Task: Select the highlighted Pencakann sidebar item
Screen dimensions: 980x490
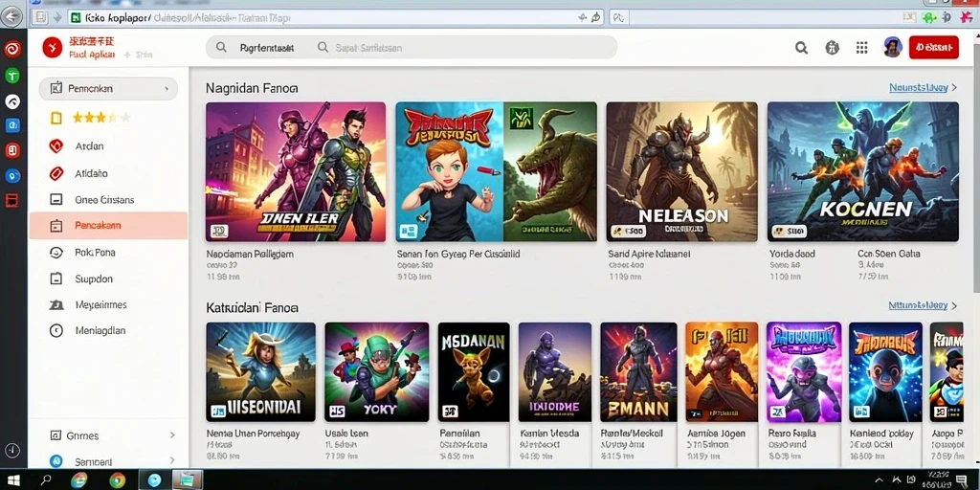Action: [x=108, y=226]
